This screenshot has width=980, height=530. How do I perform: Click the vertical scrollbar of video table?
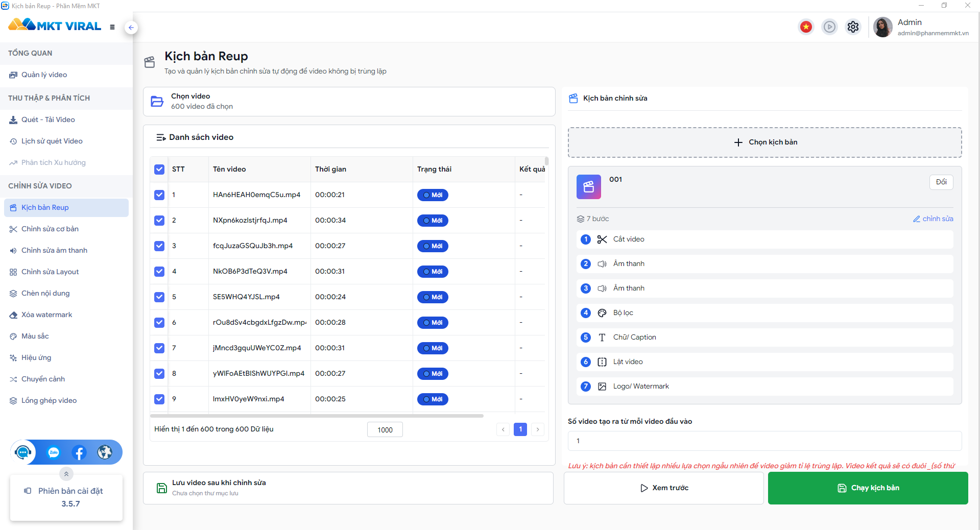click(546, 161)
